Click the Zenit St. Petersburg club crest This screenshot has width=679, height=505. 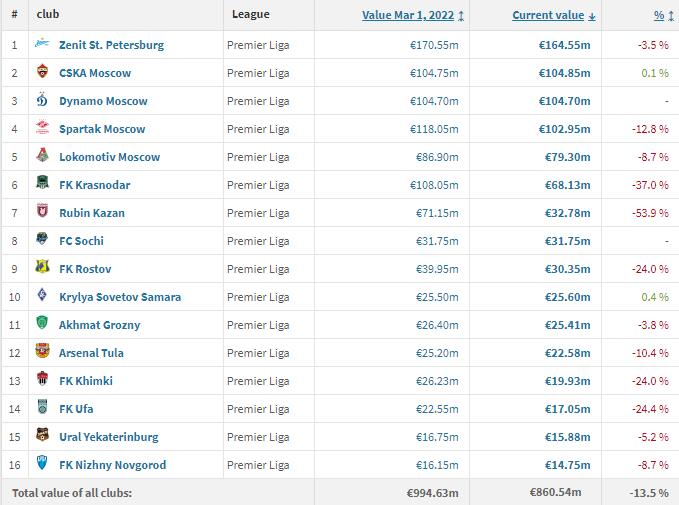42,45
